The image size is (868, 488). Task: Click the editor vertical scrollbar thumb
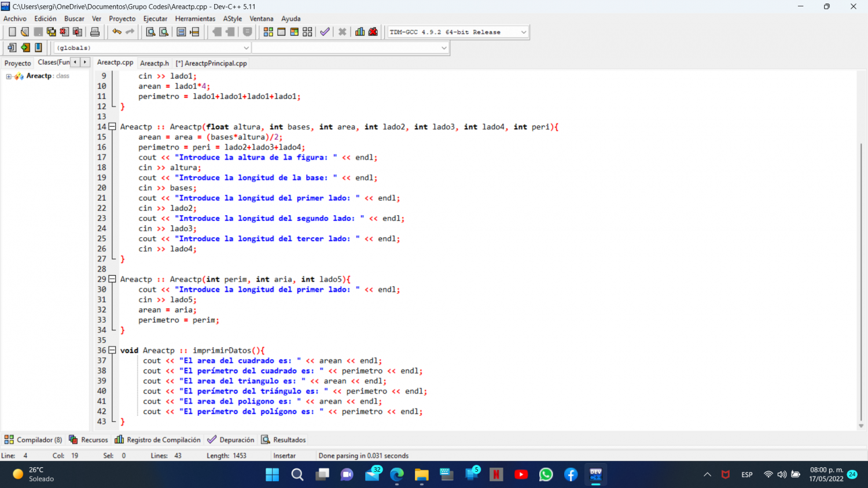pyautogui.click(x=861, y=282)
